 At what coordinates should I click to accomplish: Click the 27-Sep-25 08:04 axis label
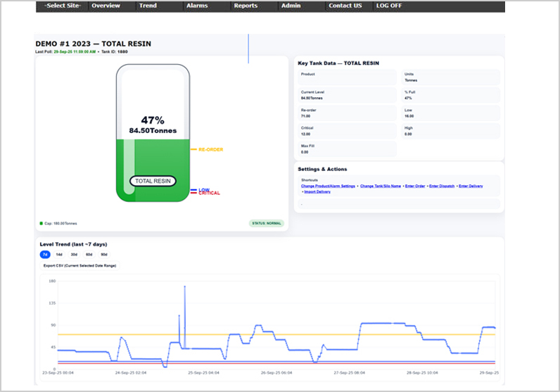[349, 373]
